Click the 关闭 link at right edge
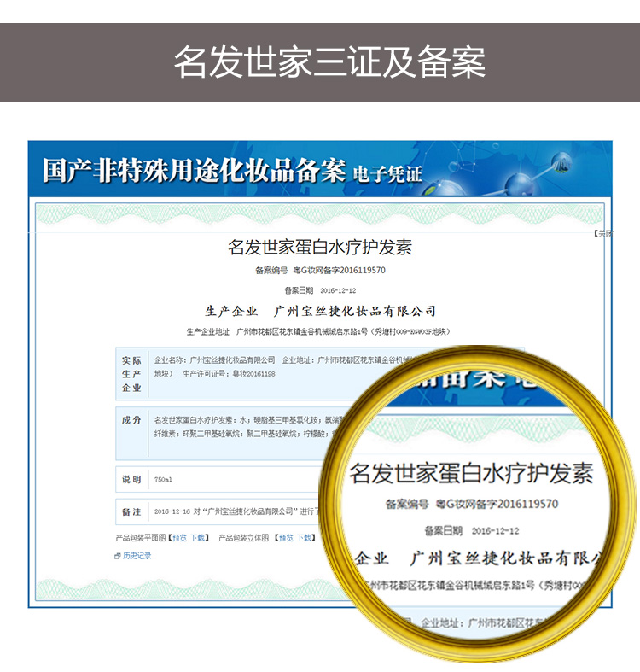This screenshot has height=672, width=640. point(604,233)
